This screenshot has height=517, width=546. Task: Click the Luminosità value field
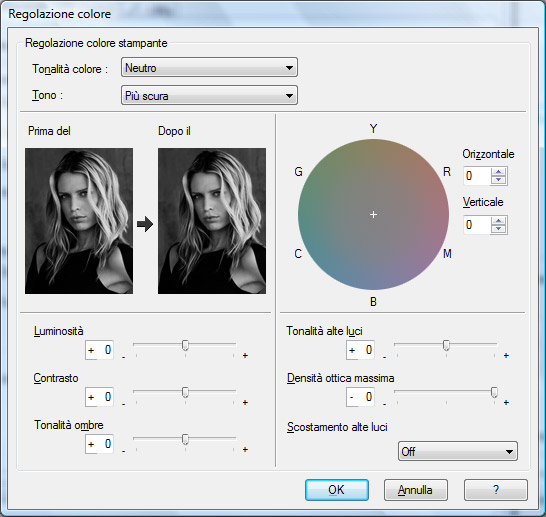pos(100,350)
